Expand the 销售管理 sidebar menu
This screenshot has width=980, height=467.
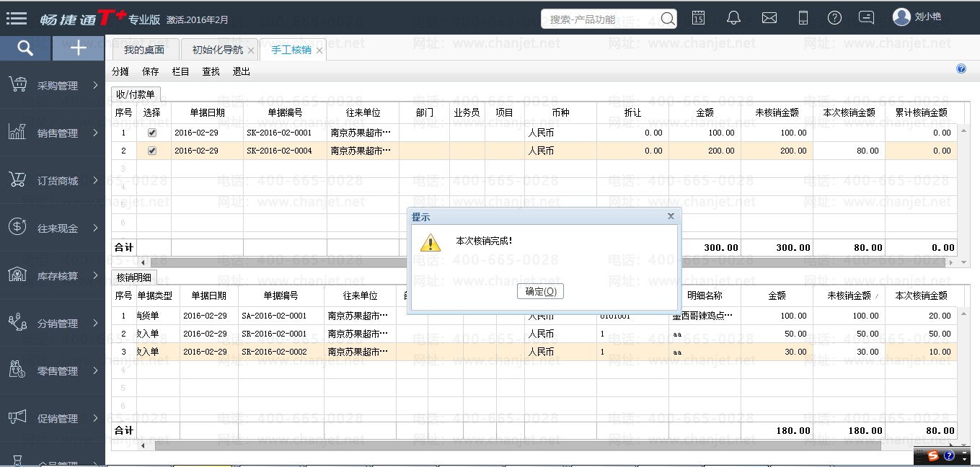[x=53, y=133]
